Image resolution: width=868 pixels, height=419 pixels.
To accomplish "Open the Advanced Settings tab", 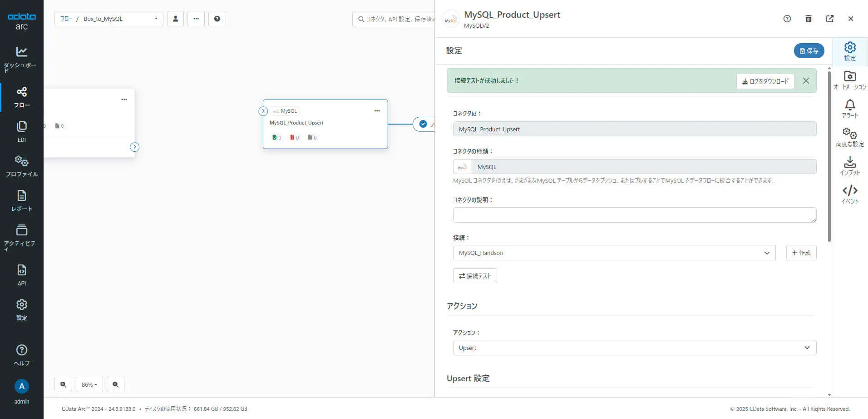I will click(849, 137).
